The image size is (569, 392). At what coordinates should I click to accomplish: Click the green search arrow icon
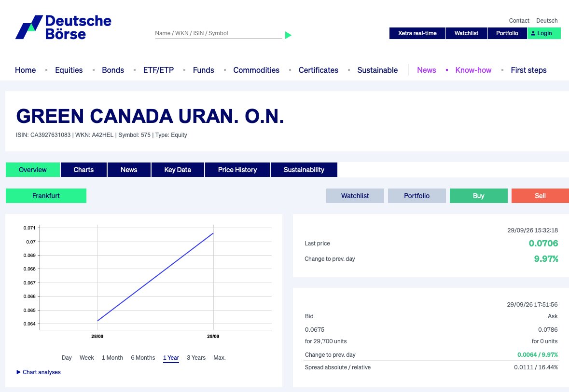pos(288,35)
